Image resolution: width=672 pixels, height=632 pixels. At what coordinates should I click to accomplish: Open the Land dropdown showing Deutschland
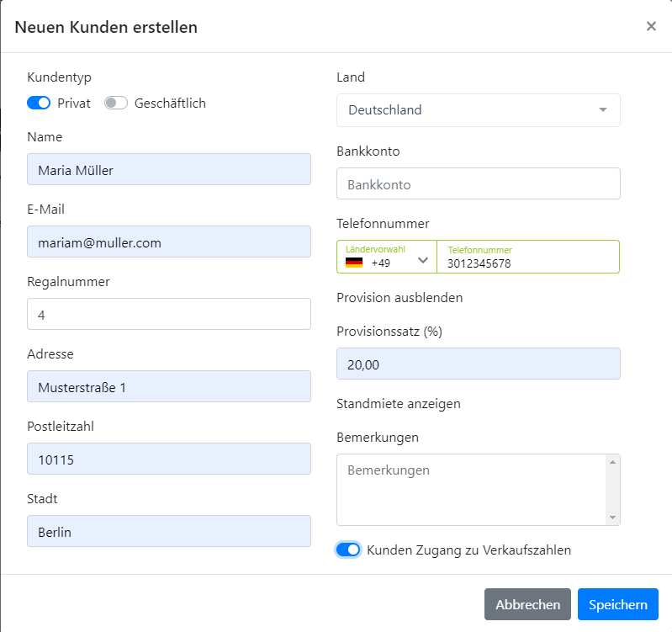pos(479,110)
